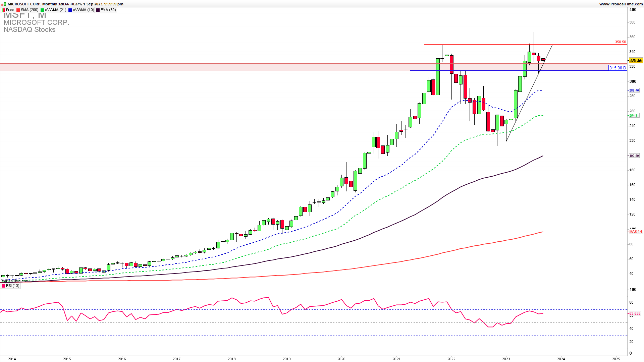The image size is (644, 362).
Task: Click the candlestick chart icon in the title bar
Action: (4, 4)
